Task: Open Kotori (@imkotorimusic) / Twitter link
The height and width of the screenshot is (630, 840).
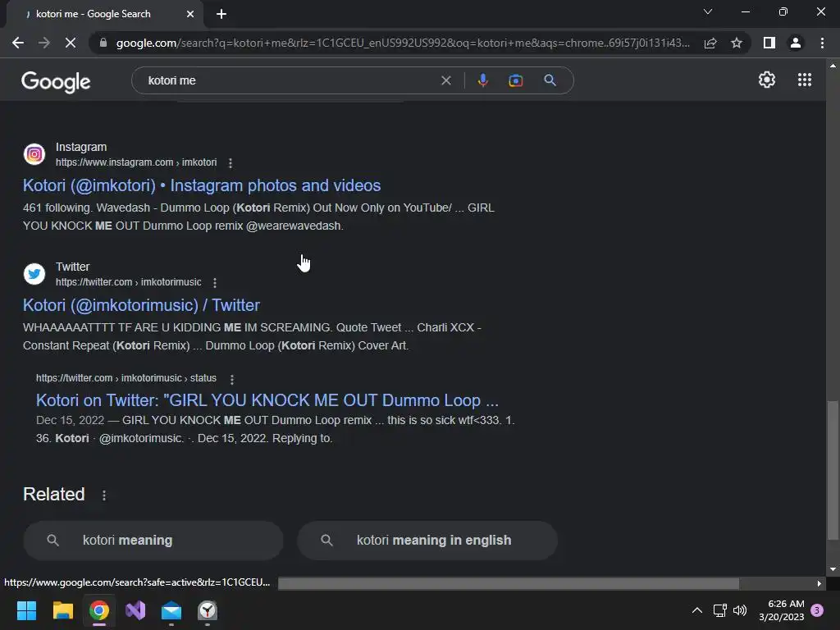Action: point(141,305)
